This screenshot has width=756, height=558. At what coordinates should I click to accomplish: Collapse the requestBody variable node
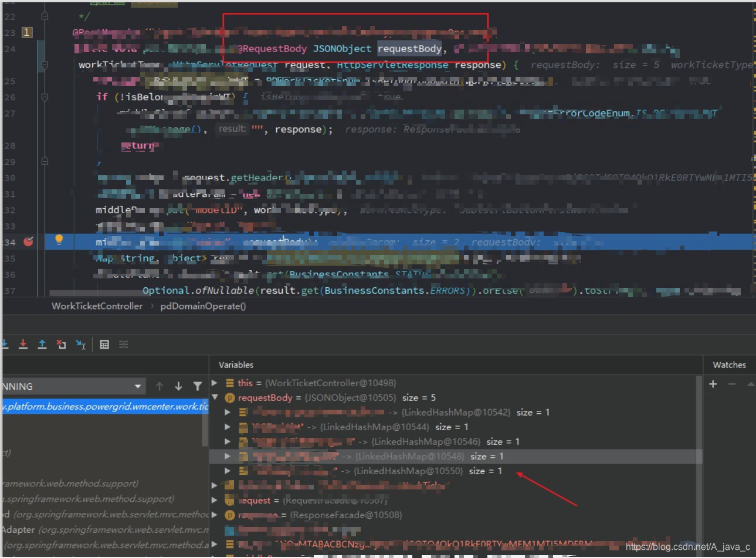point(215,397)
